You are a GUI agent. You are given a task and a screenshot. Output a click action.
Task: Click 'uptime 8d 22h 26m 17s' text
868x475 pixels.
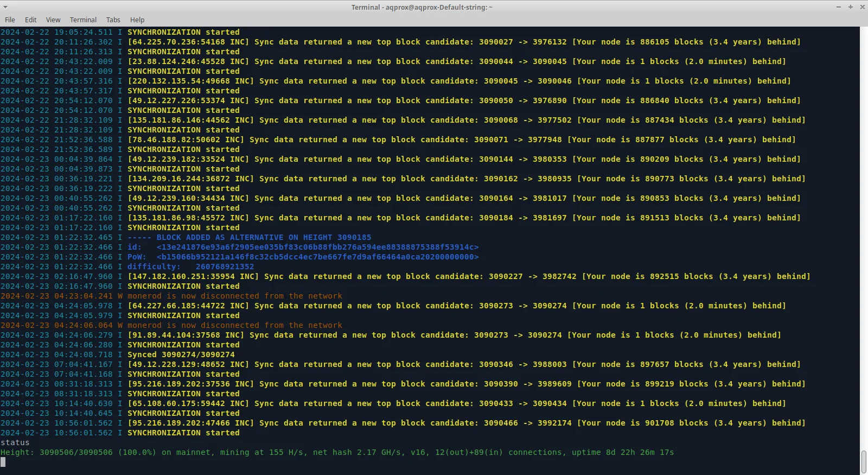[x=623, y=452]
